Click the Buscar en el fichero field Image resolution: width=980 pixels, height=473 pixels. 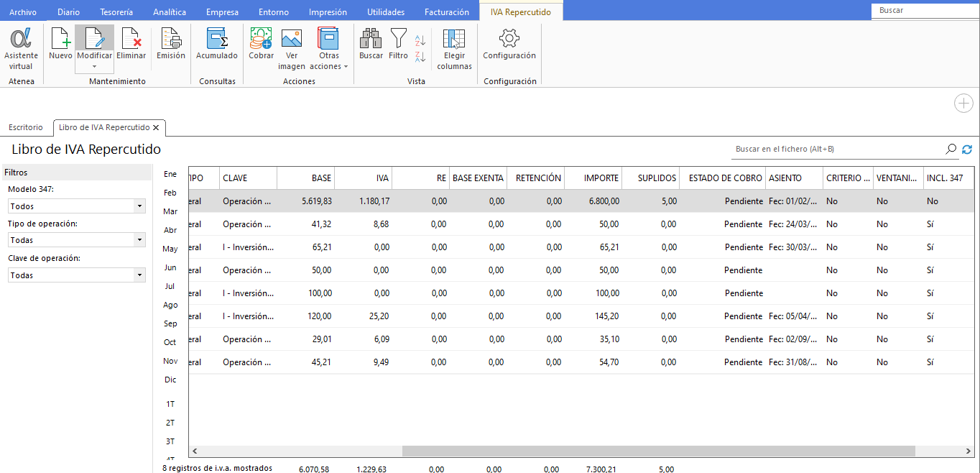point(836,149)
